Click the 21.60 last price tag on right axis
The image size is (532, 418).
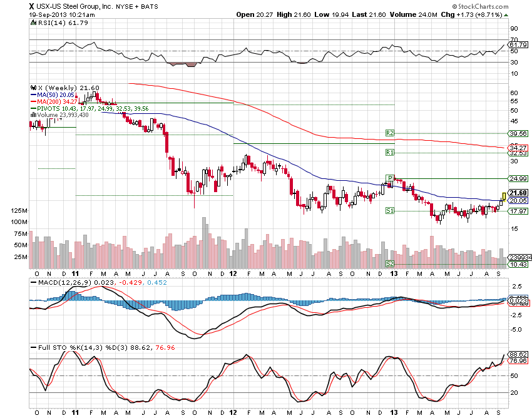pyautogui.click(x=518, y=193)
